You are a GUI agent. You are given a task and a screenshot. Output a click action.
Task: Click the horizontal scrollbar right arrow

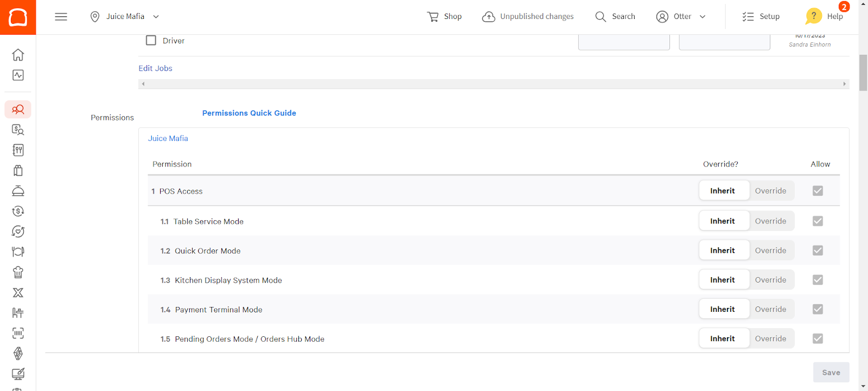tap(844, 84)
